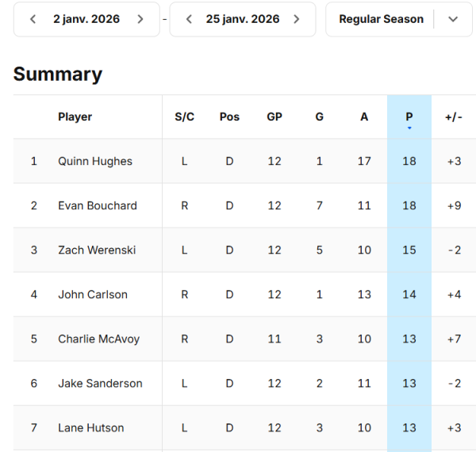Open Lane Hutson player page

coord(91,427)
